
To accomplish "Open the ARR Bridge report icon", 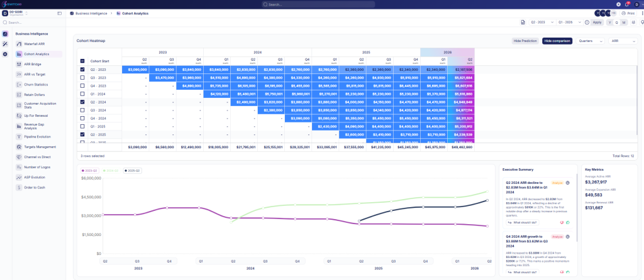I will [19, 64].
